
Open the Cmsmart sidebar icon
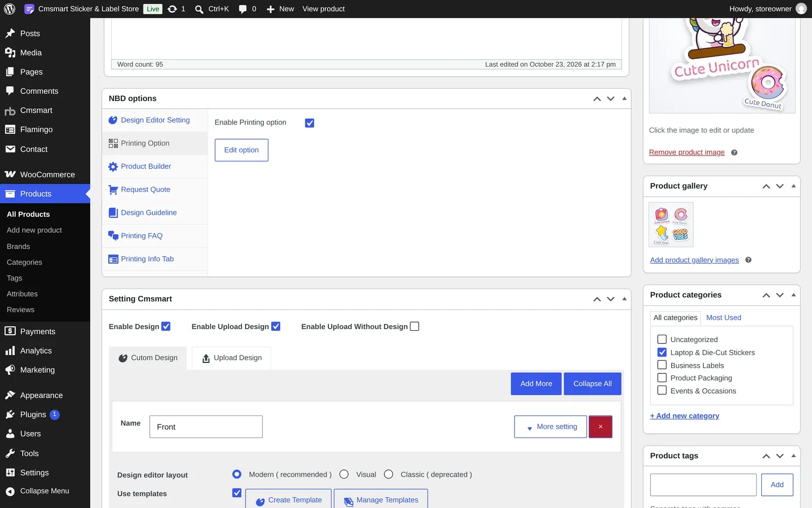point(10,111)
